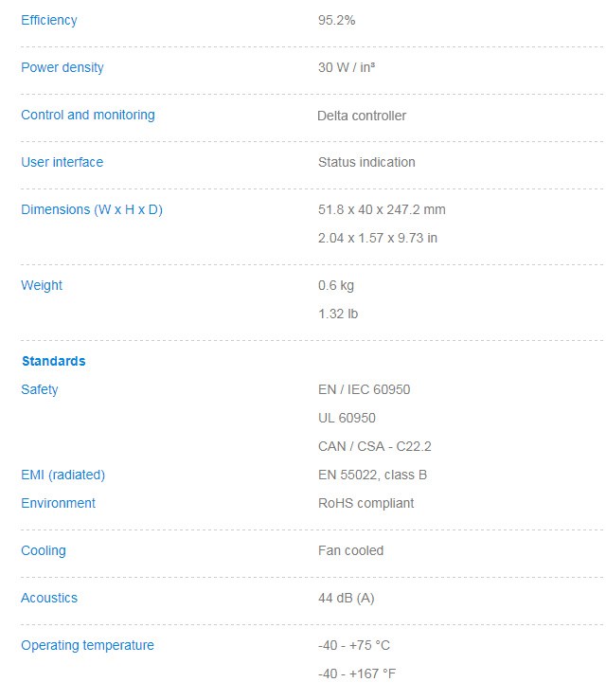Click the Standards section heading
Image resolution: width=606 pixels, height=700 pixels.
pyautogui.click(x=54, y=361)
